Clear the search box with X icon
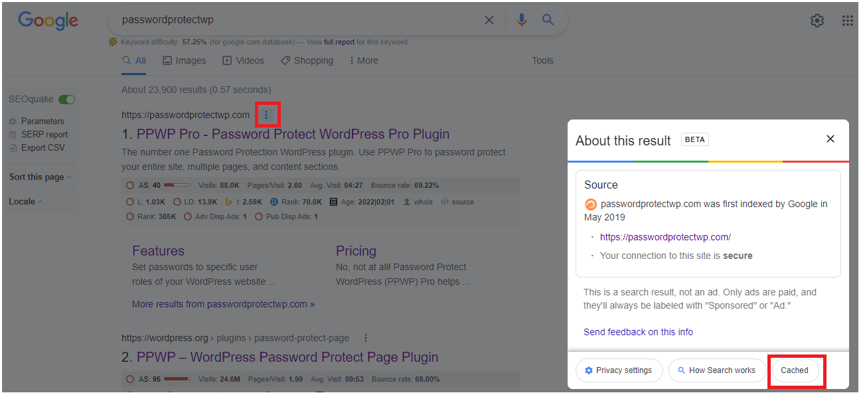 pos(489,20)
